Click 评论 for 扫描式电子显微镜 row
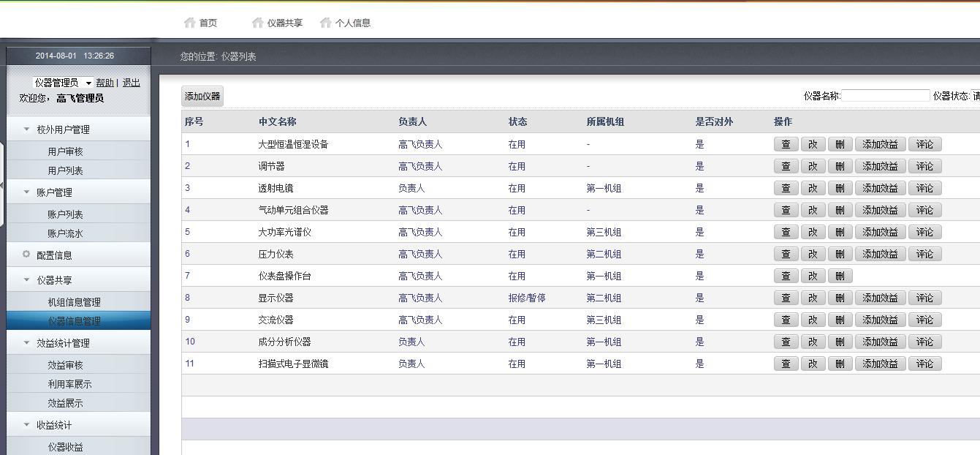Viewport: 980px width, 455px height. point(924,364)
